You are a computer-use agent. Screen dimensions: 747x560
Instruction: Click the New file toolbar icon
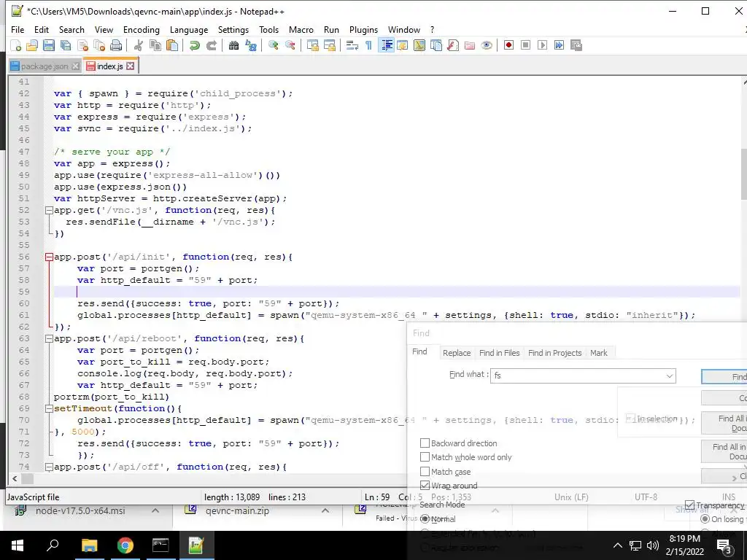pyautogui.click(x=15, y=45)
